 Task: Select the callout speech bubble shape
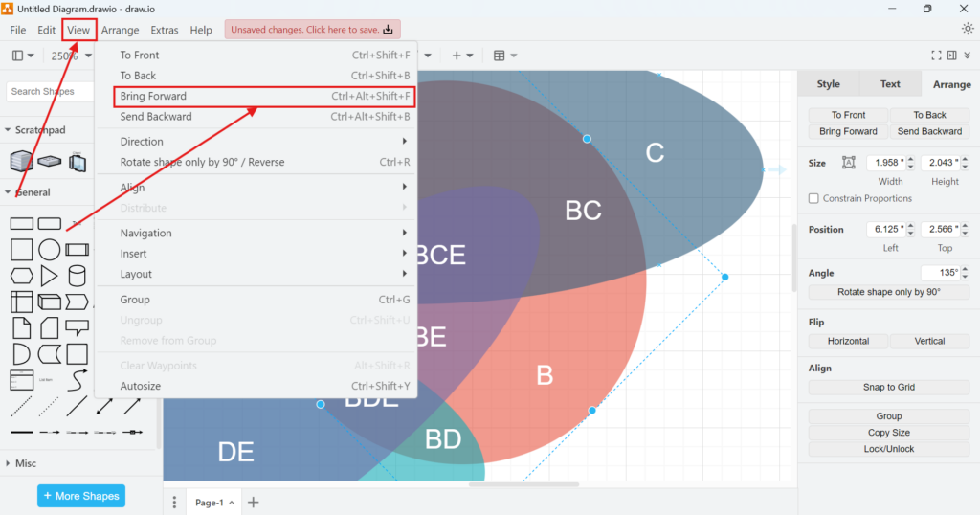pyautogui.click(x=77, y=327)
